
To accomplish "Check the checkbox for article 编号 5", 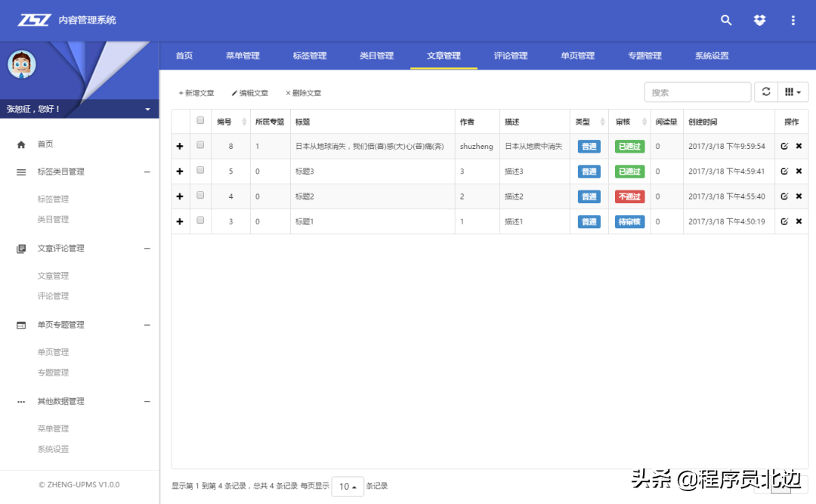I will (x=199, y=171).
